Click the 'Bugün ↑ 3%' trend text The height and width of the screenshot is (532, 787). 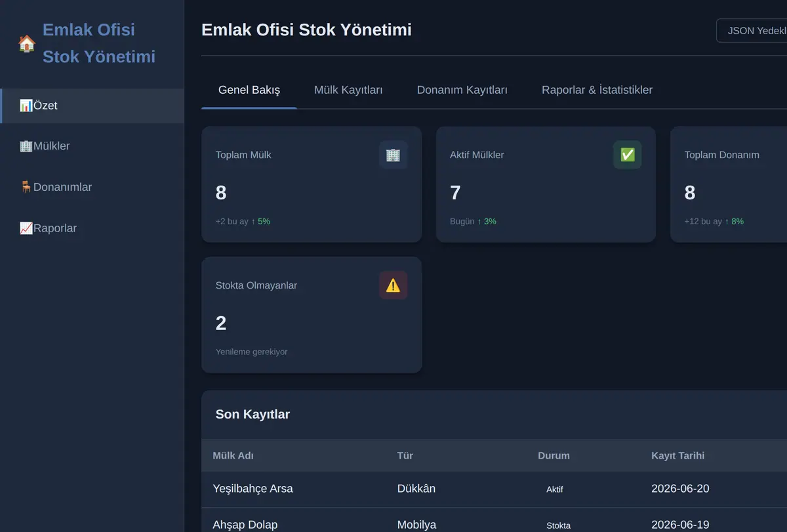pyautogui.click(x=473, y=222)
